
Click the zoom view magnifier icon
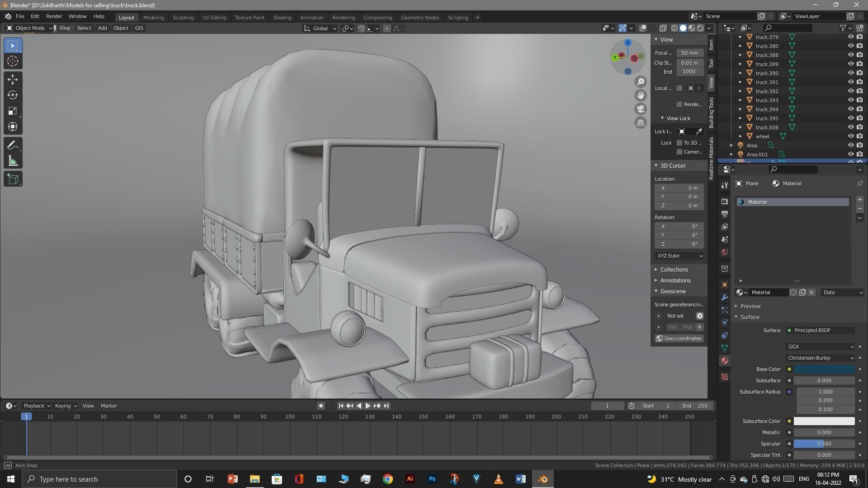641,82
